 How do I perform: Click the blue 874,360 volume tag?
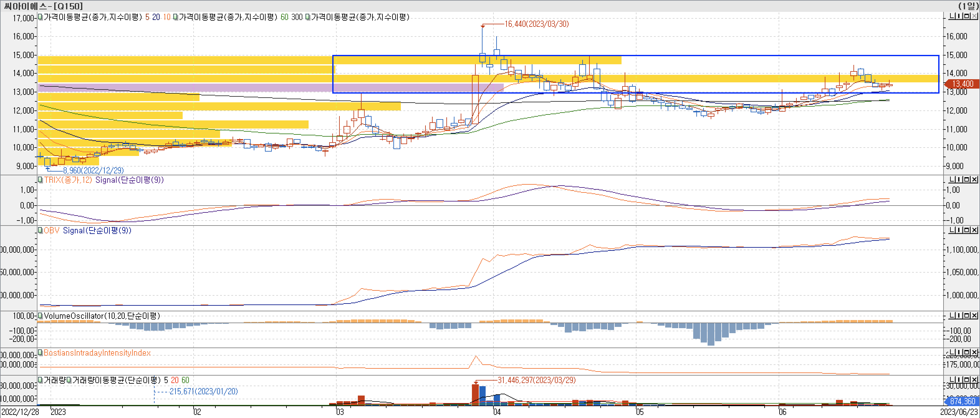962,401
